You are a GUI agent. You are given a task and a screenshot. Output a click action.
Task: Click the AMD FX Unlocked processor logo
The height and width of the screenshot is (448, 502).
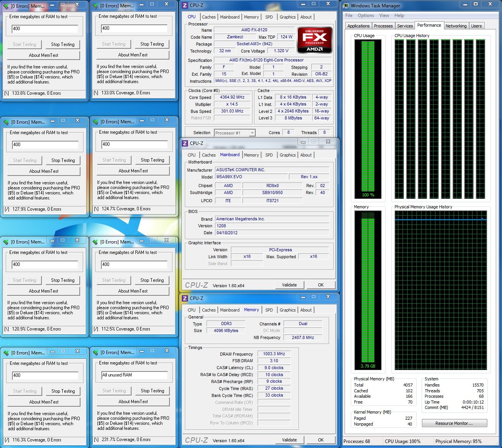tap(314, 40)
